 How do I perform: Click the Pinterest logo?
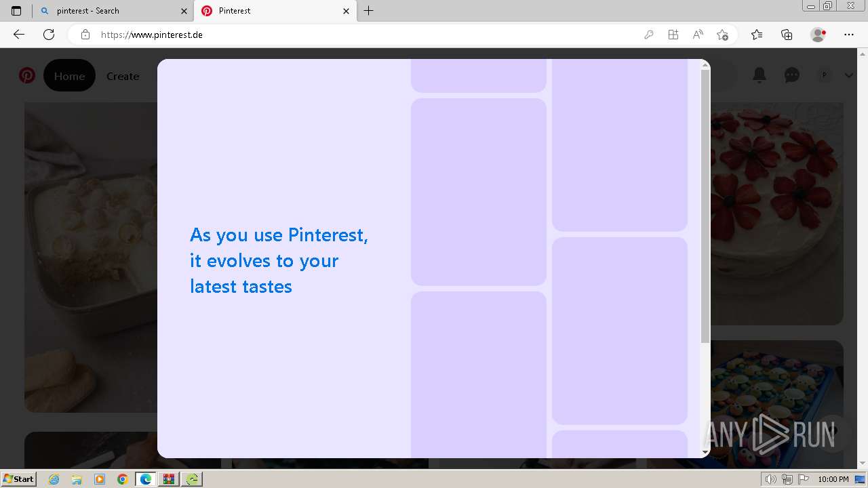(27, 75)
